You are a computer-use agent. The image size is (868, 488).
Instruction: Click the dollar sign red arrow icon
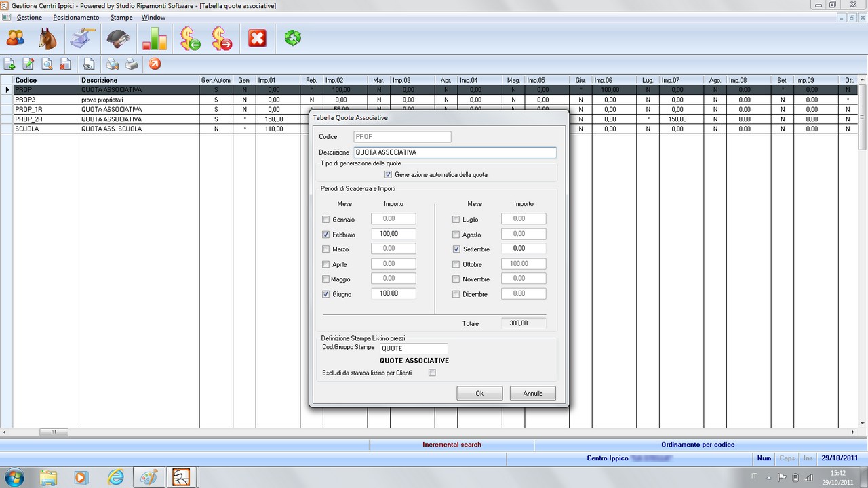(221, 39)
